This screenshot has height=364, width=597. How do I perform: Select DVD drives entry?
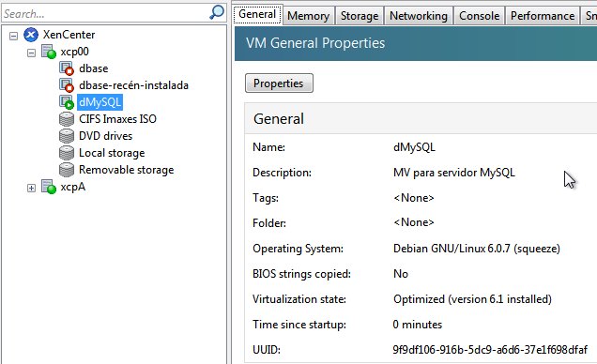pos(105,136)
